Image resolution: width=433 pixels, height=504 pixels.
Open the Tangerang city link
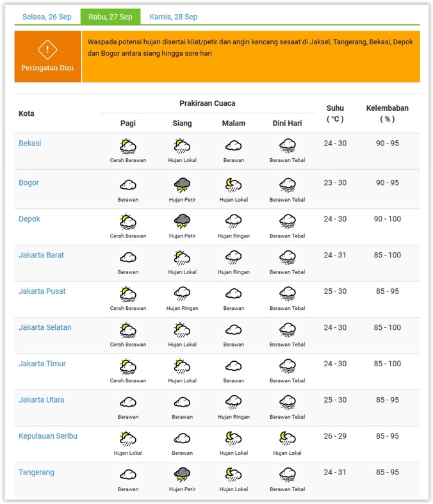pos(37,473)
